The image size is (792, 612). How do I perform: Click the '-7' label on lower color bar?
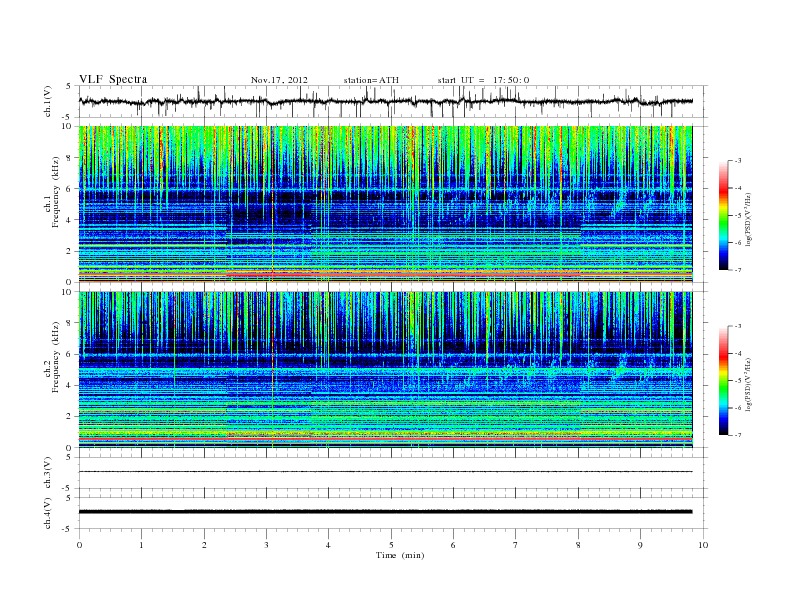point(738,435)
